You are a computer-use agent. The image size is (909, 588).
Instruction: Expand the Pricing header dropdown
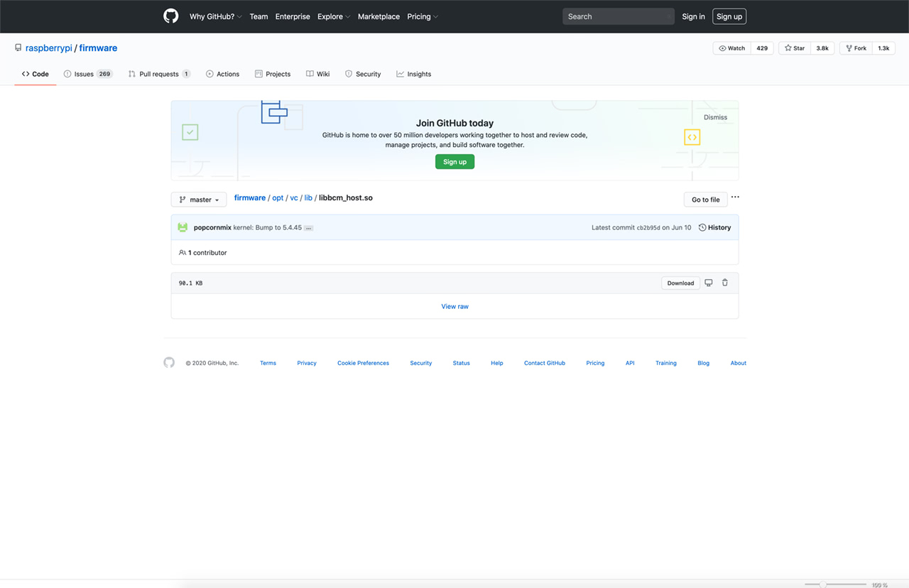tap(423, 16)
